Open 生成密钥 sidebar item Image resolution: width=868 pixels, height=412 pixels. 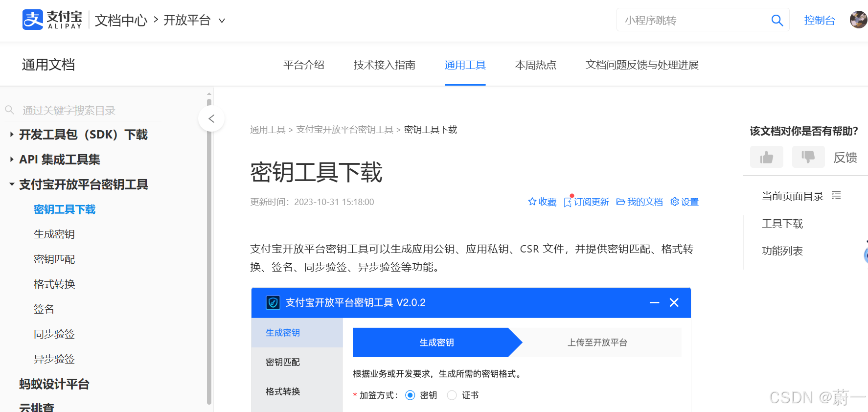54,234
